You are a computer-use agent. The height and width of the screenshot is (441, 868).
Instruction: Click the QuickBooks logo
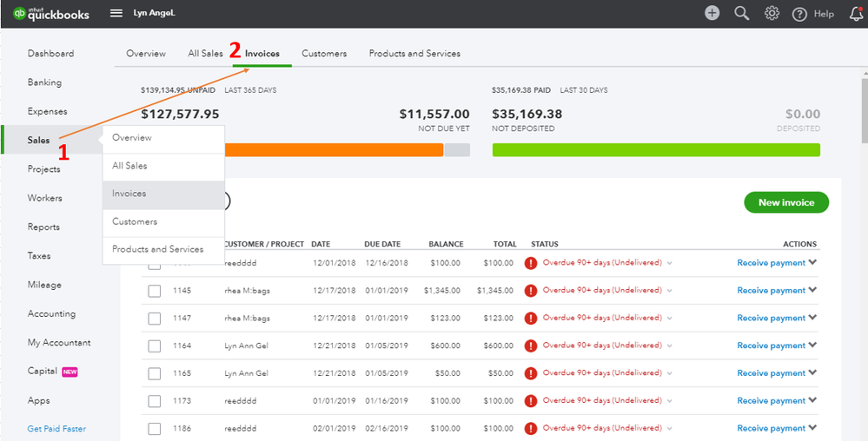(51, 14)
